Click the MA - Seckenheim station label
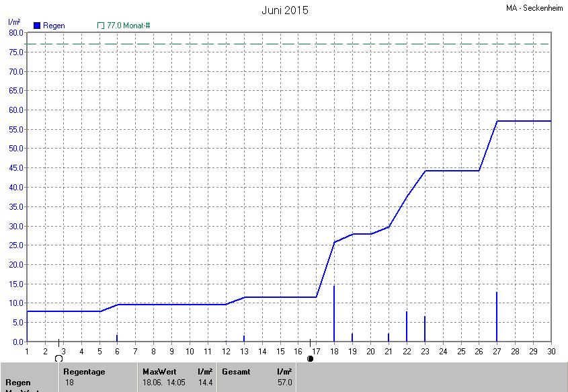568x392 pixels. 536,9
